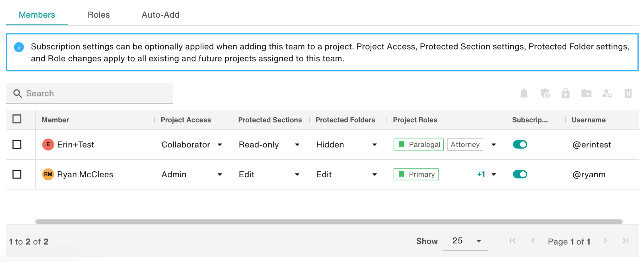
Task: Click the Ryan McClees member name
Action: pyautogui.click(x=85, y=174)
